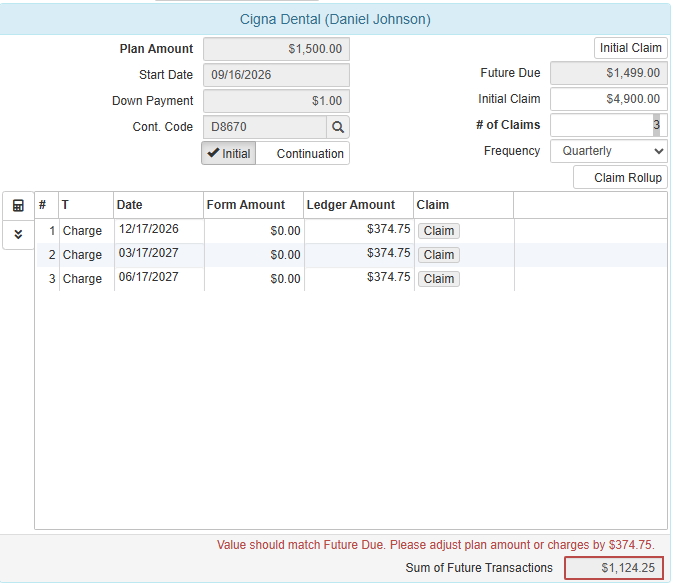Image resolution: width=677 pixels, height=583 pixels.
Task: Click the Cigna Dental (Daniel Johnson) header
Action: [x=335, y=19]
